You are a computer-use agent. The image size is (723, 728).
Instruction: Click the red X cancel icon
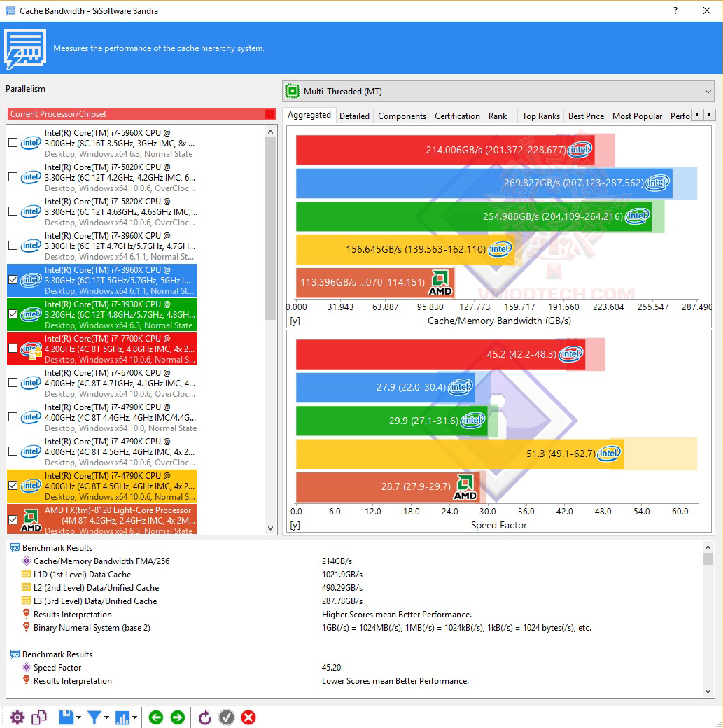[248, 717]
